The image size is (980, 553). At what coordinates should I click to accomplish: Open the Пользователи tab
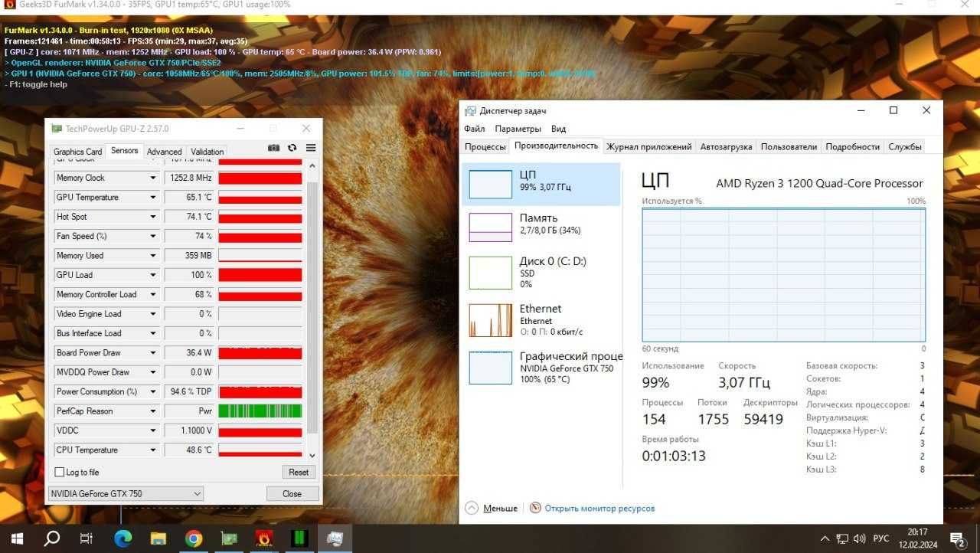point(789,147)
